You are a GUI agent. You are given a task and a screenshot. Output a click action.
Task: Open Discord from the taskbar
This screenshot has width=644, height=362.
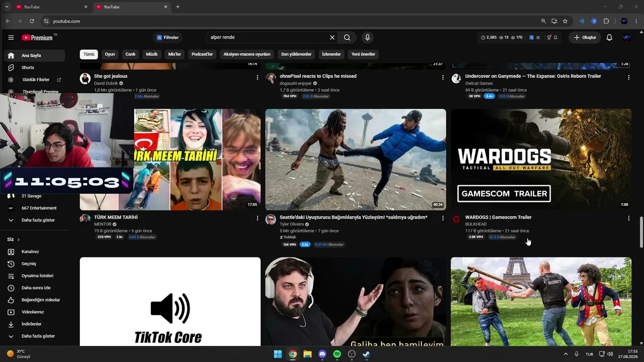click(322, 354)
